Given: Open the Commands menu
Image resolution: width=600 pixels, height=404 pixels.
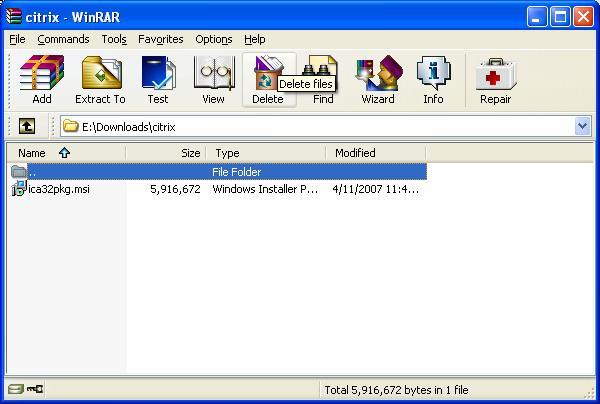Looking at the screenshot, I should [64, 39].
